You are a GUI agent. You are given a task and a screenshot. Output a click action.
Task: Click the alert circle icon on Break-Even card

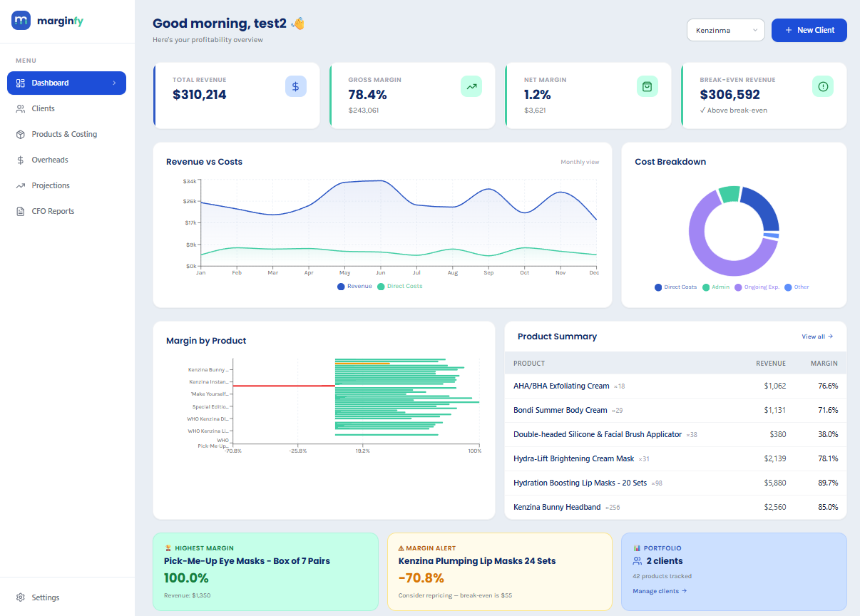(x=823, y=86)
